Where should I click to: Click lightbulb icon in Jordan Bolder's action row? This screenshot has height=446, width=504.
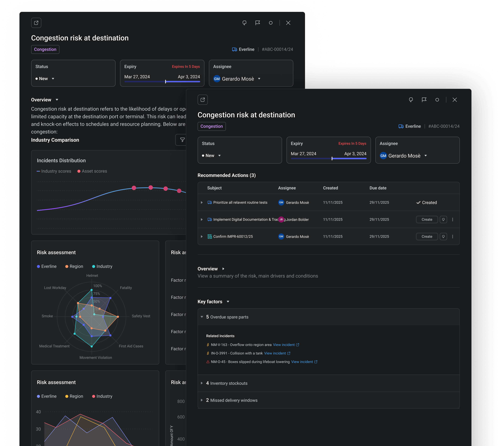click(443, 219)
